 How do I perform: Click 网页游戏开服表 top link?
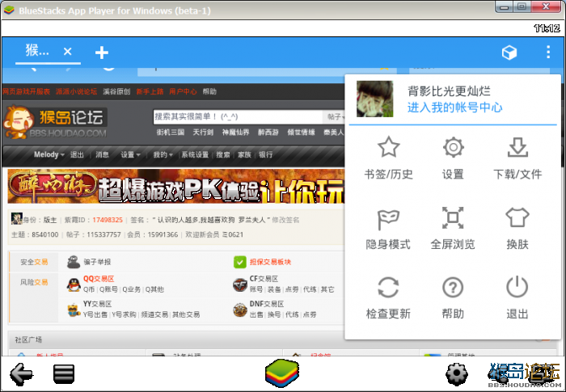pyautogui.click(x=26, y=91)
